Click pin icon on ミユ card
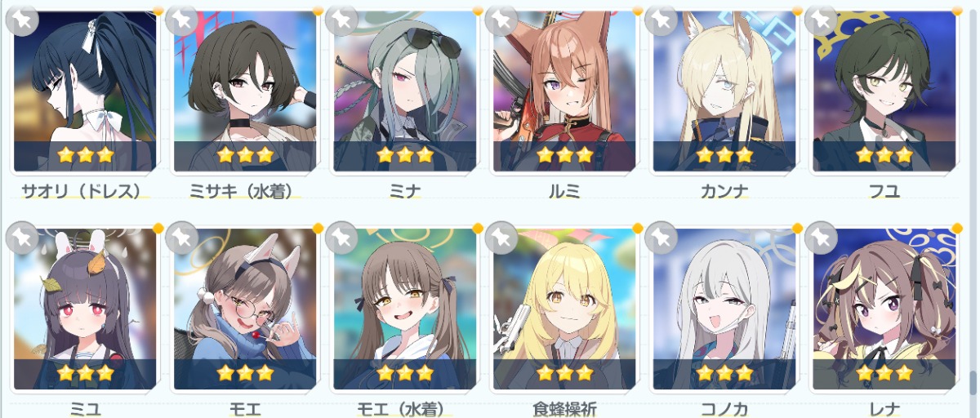This screenshot has height=418, width=980. [22, 238]
